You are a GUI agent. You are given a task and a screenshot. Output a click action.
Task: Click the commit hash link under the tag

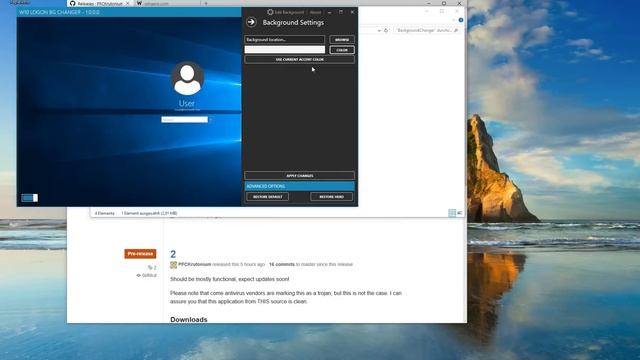[147, 276]
